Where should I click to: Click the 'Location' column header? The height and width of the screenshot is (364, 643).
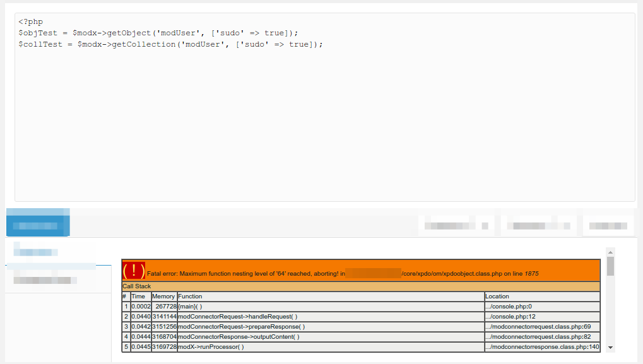[543, 296]
